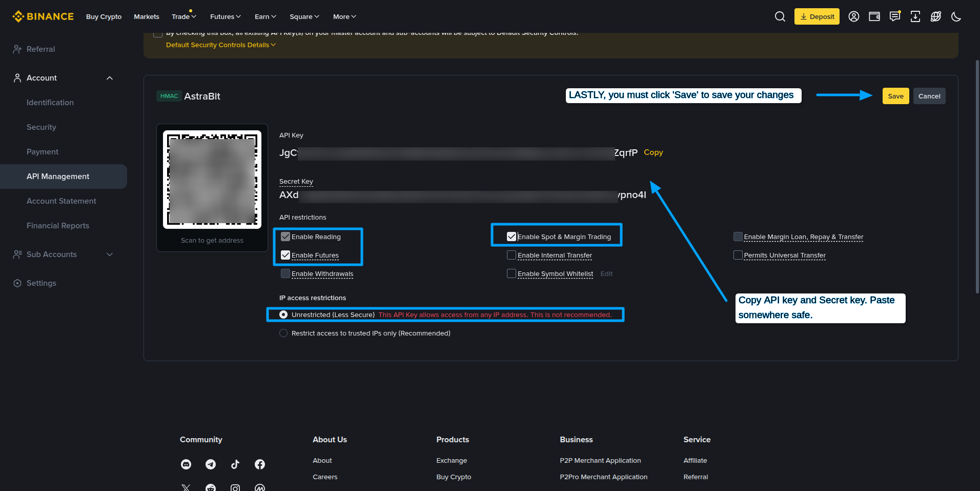The width and height of the screenshot is (980, 491).
Task: Open the wallet icon in the header
Action: 874,16
